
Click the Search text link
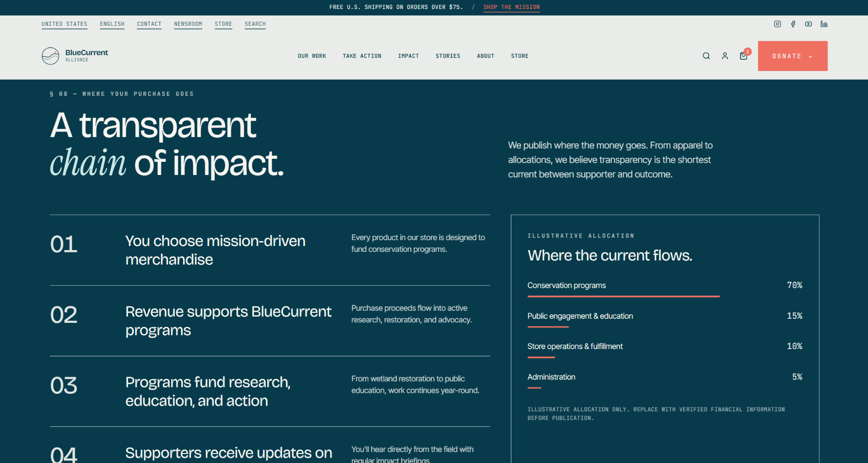pyautogui.click(x=255, y=24)
